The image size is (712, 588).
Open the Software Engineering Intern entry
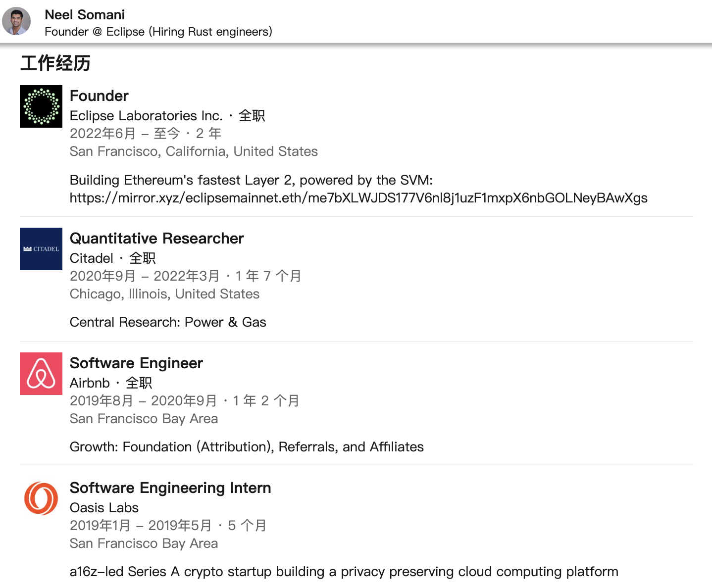point(170,488)
